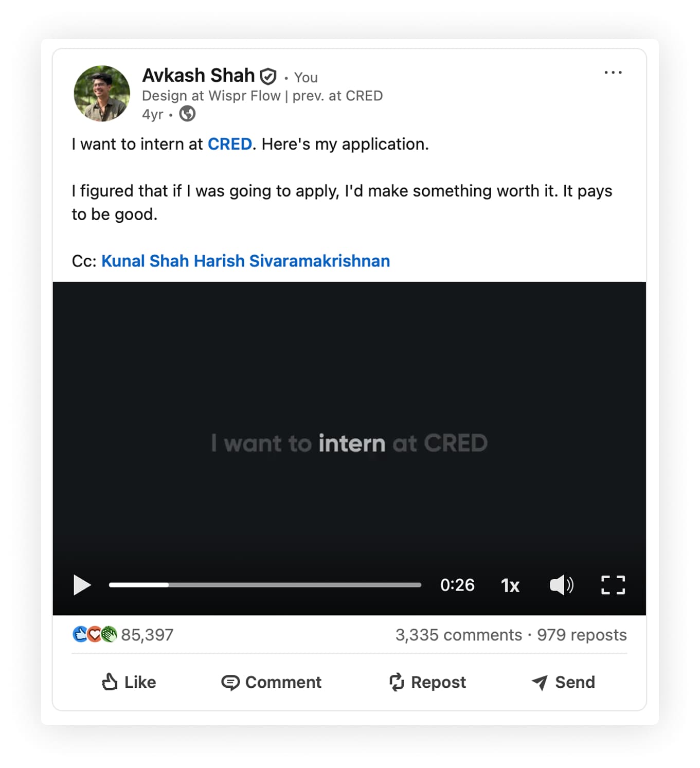View the 3,335 comments
700x768 pixels.
tap(459, 634)
